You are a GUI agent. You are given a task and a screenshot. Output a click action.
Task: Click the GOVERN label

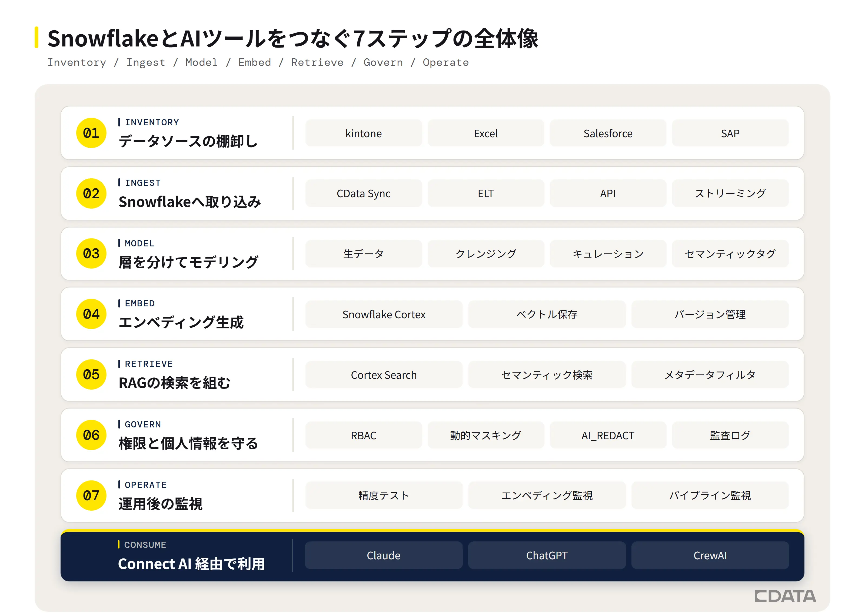pos(143,424)
